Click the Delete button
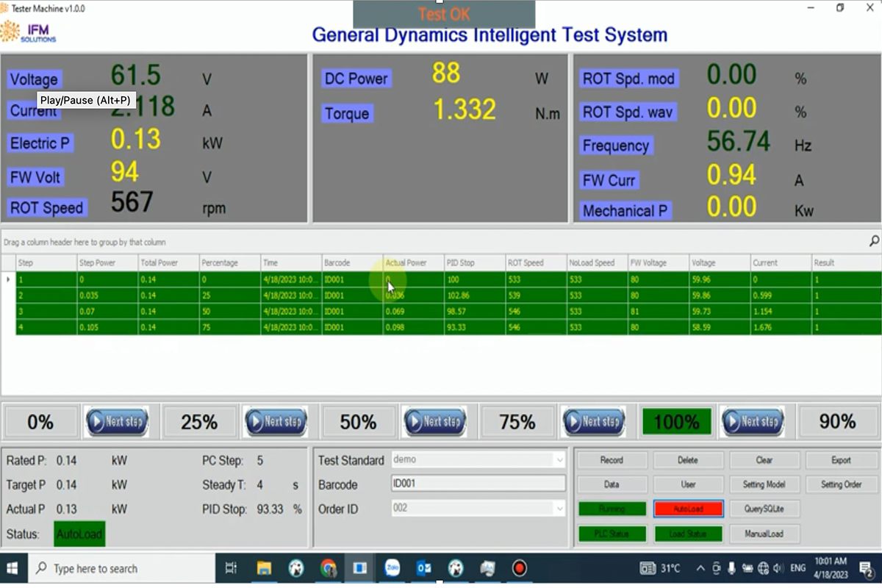882x588 pixels. (x=688, y=460)
